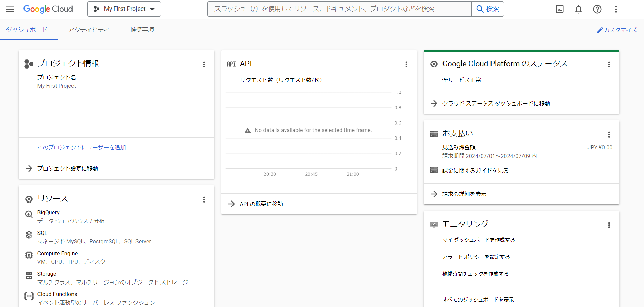Click the SQL icon in リソース

29,235
